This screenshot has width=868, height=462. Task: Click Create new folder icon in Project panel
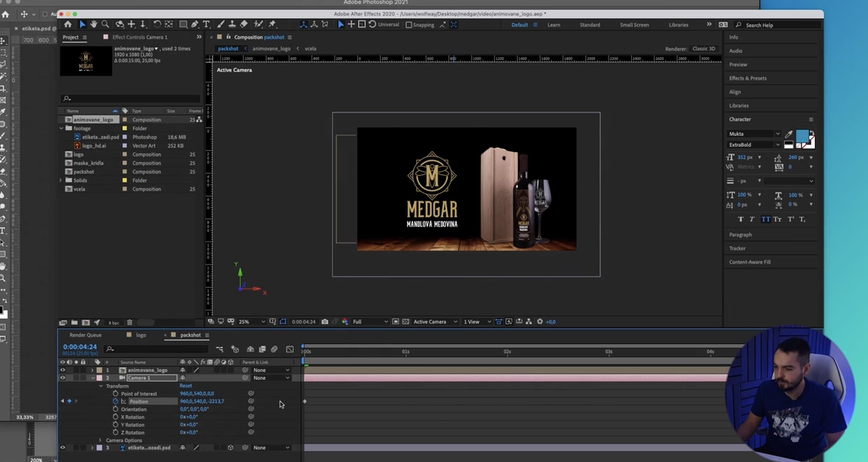74,322
